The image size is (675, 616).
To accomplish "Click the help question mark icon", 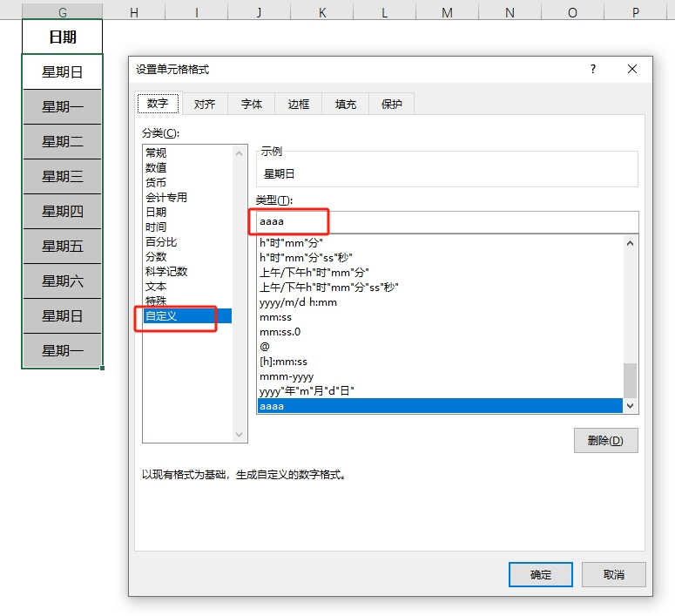I will pyautogui.click(x=593, y=69).
